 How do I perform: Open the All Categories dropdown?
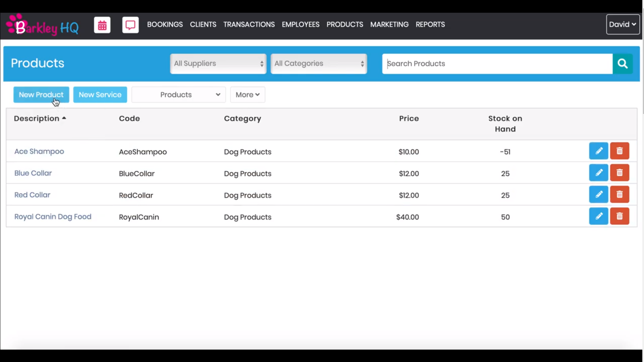pos(318,64)
